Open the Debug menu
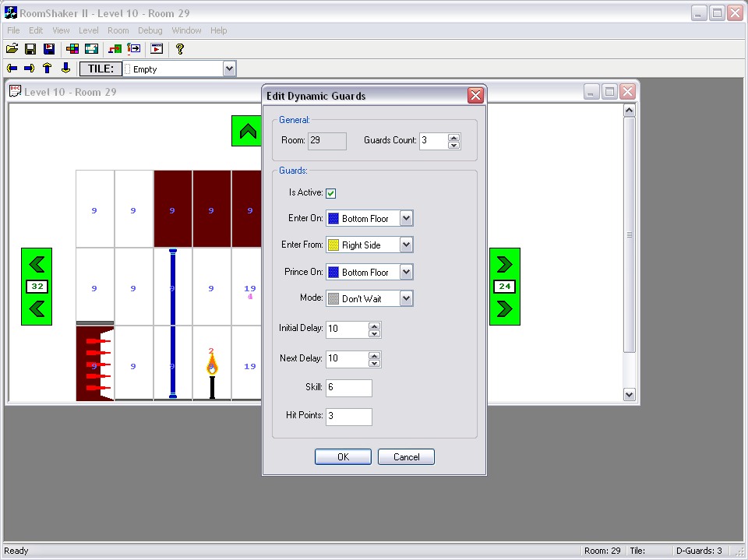The image size is (748, 560). point(150,30)
